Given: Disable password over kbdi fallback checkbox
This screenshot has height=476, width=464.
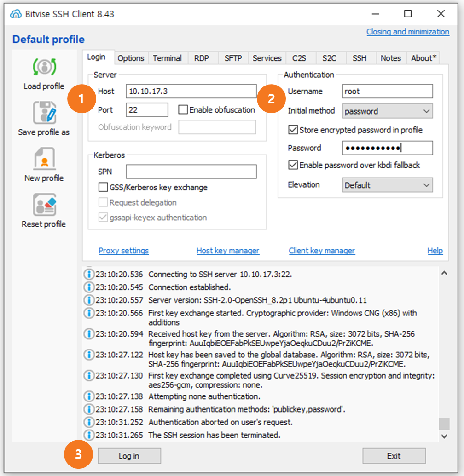Looking at the screenshot, I should point(293,165).
